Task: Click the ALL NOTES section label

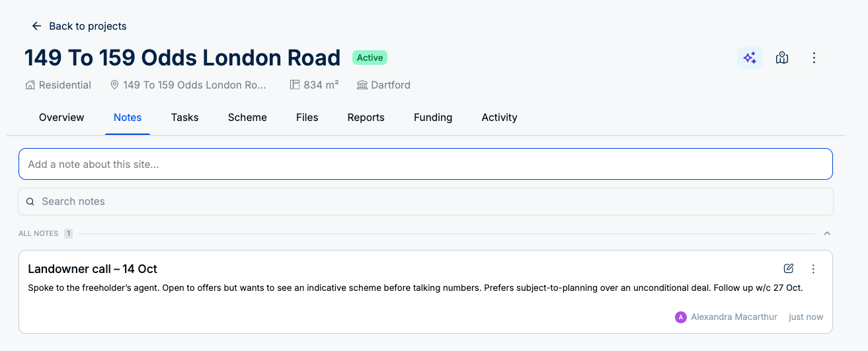Action: point(38,233)
